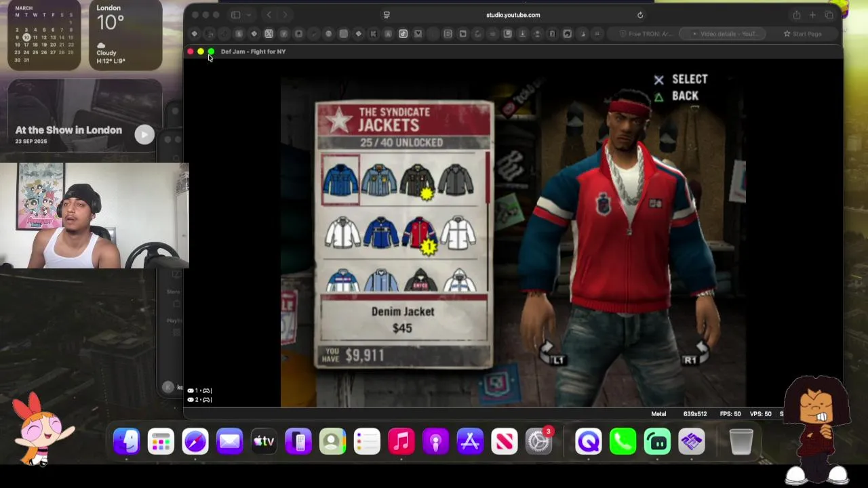Launch Music from the Dock
Viewport: 868px width, 488px height.
pos(401,442)
